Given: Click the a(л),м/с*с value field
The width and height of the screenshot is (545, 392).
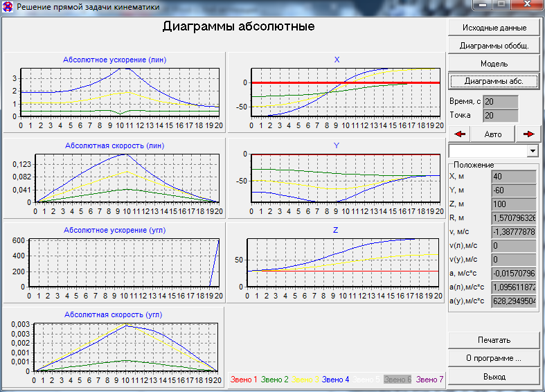Looking at the screenshot, I should pos(514,287).
